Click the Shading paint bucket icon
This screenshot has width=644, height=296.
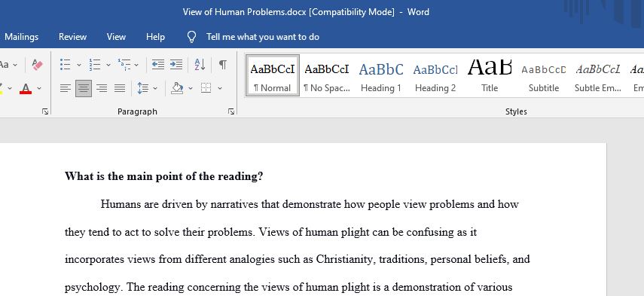(177, 88)
